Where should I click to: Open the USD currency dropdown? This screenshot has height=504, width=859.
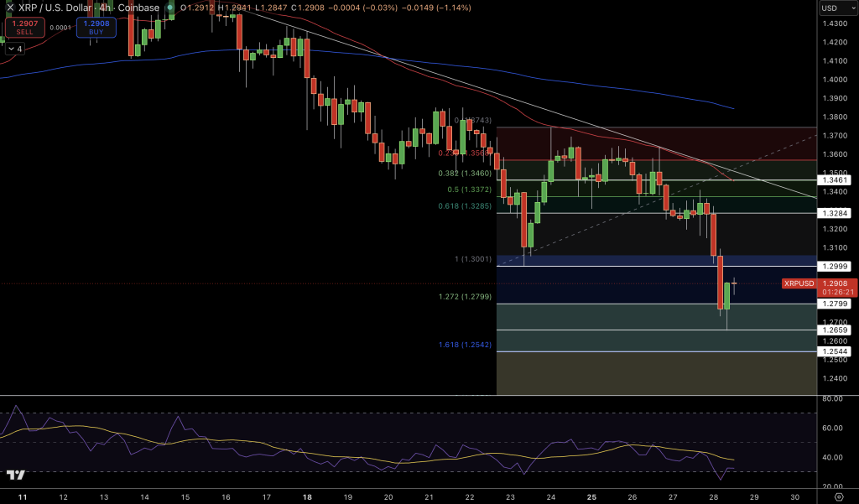[x=838, y=8]
